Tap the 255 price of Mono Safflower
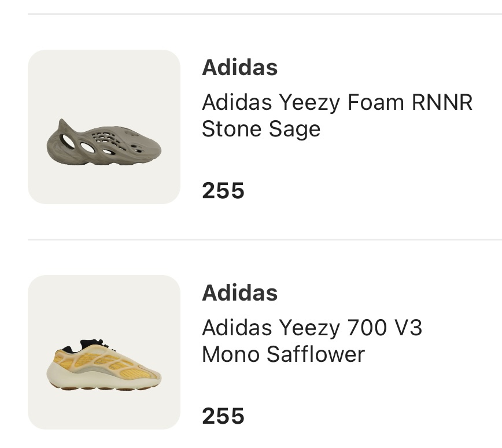This screenshot has height=448, width=502. 223,416
